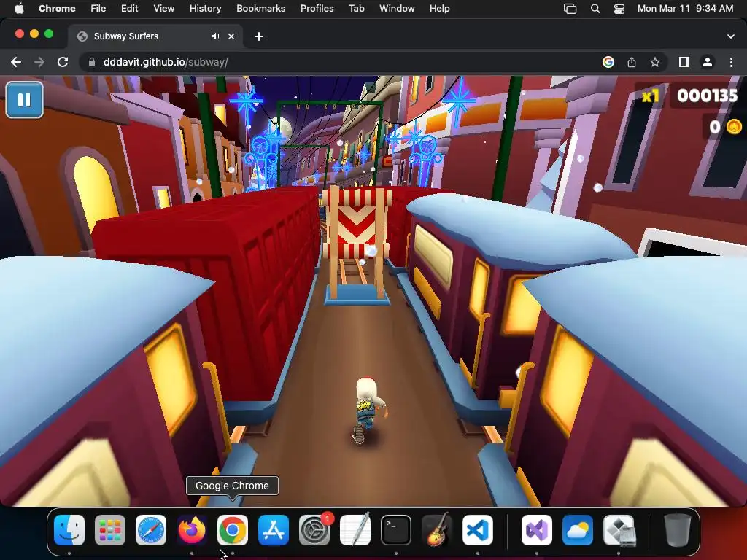The width and height of the screenshot is (747, 560).
Task: Select the dddavit.github.io address bar
Action: 343,63
